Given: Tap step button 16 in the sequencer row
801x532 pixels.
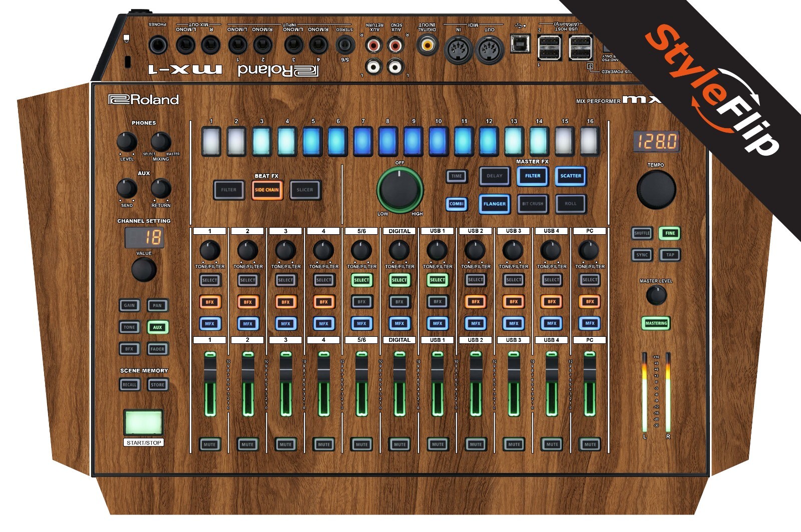Looking at the screenshot, I should pos(590,141).
